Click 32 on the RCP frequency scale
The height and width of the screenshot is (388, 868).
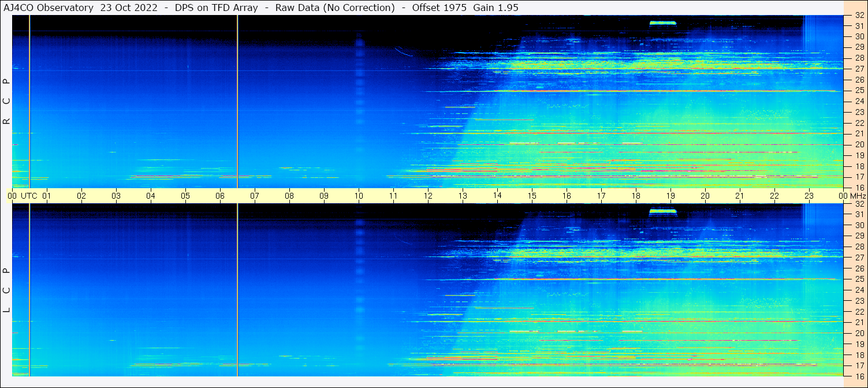pos(859,16)
